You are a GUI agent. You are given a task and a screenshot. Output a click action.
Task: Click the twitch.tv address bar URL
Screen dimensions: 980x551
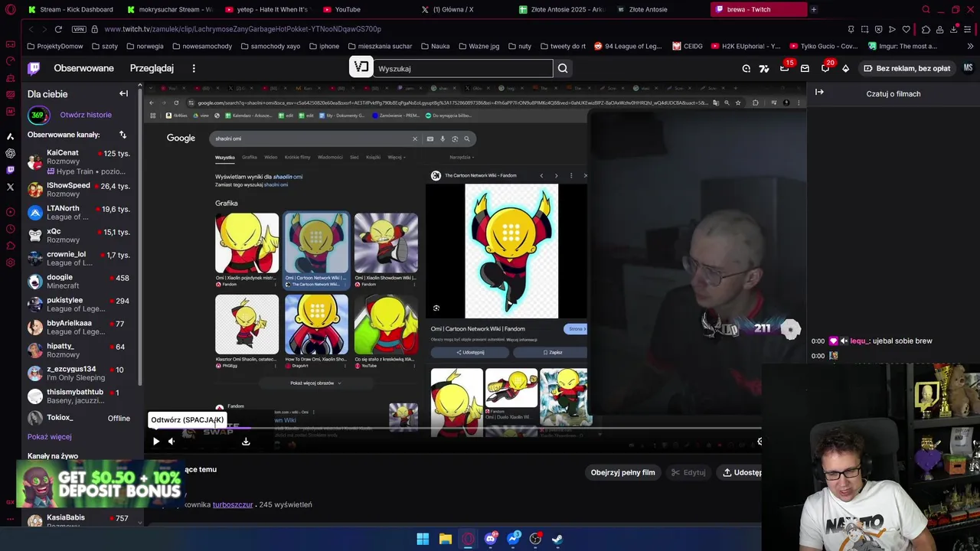(243, 29)
